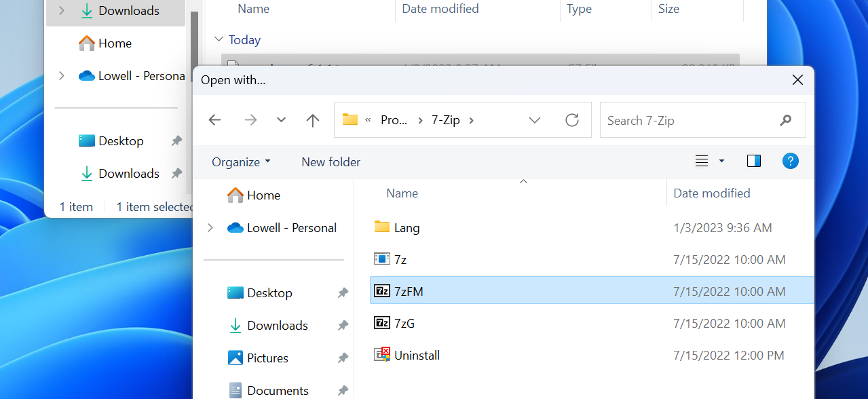This screenshot has width=868, height=399.
Task: Click the Up navigation arrow icon
Action: (x=312, y=119)
